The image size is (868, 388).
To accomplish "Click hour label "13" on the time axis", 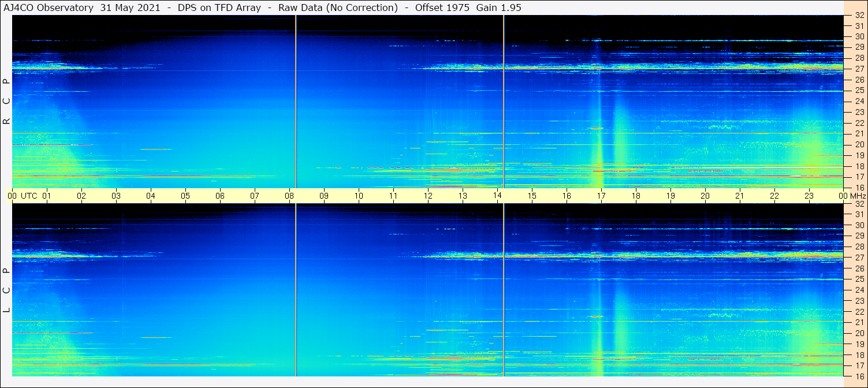I will [x=463, y=196].
